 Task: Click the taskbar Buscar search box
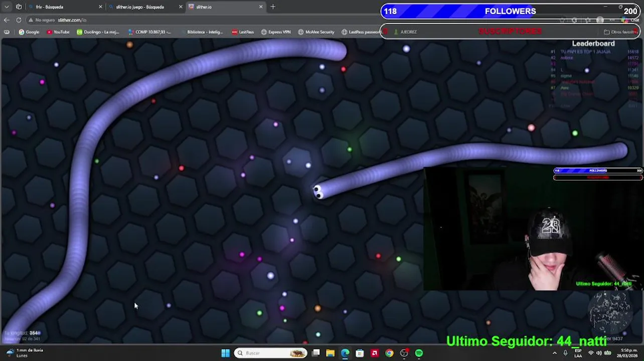point(271,353)
